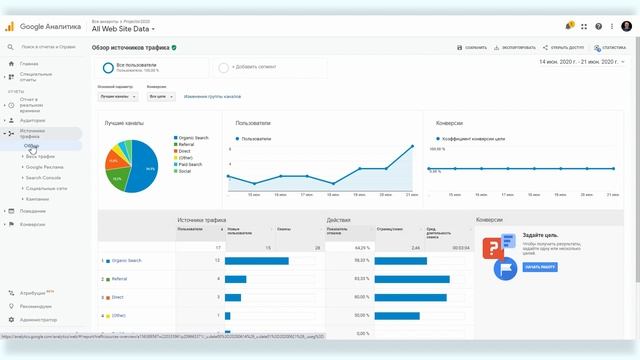The width and height of the screenshot is (640, 360).
Task: Expand the Весь трафик submenu
Action: [x=22, y=156]
